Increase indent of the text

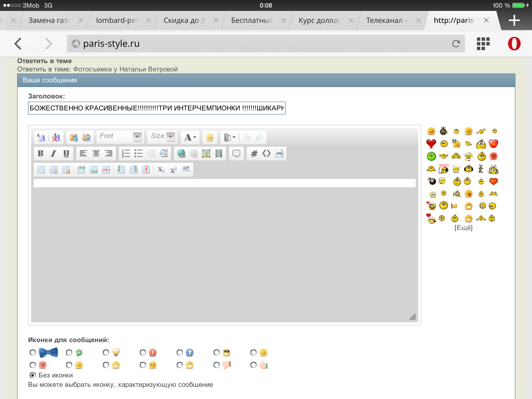pyautogui.click(x=164, y=154)
